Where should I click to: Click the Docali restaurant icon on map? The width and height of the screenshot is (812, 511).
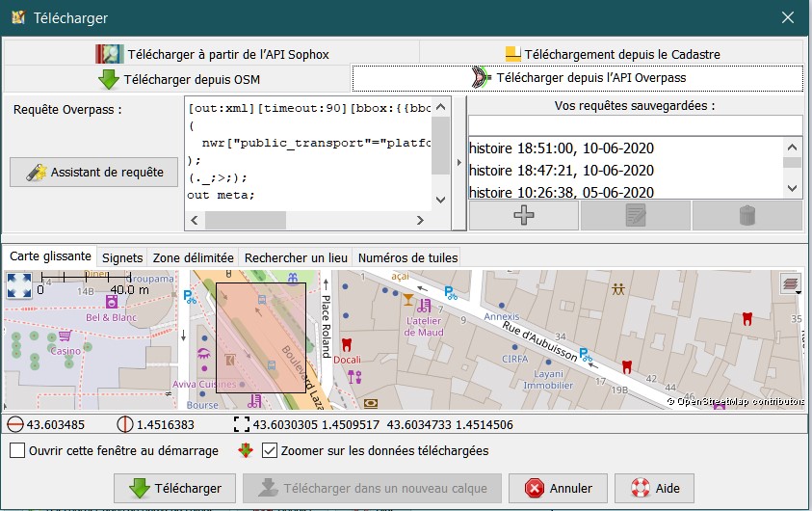[348, 343]
